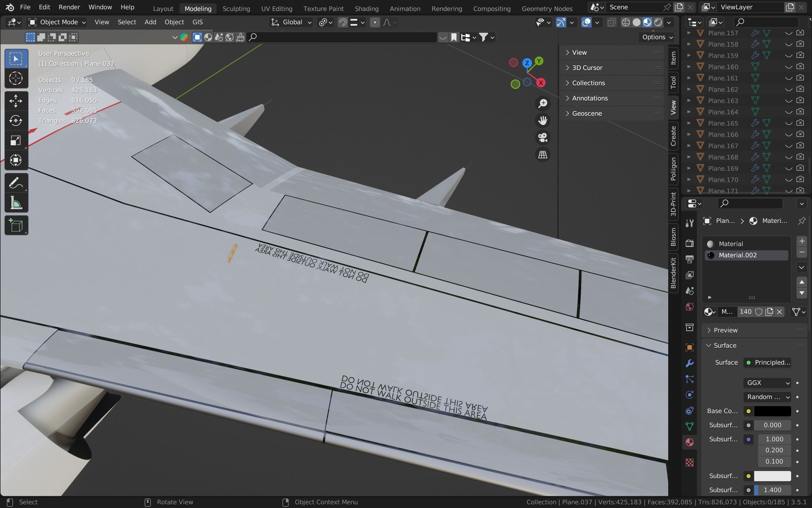Open the Particles properties tab
This screenshot has width=812, height=508.
[690, 379]
